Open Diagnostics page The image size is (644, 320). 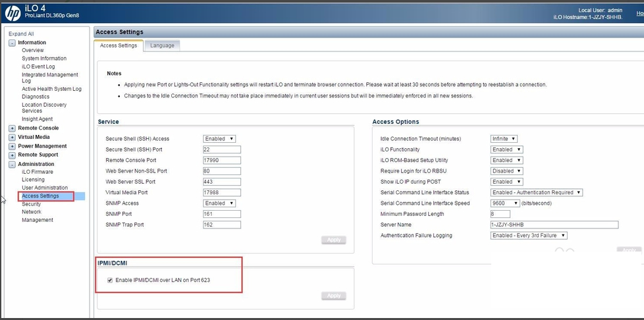pos(36,97)
